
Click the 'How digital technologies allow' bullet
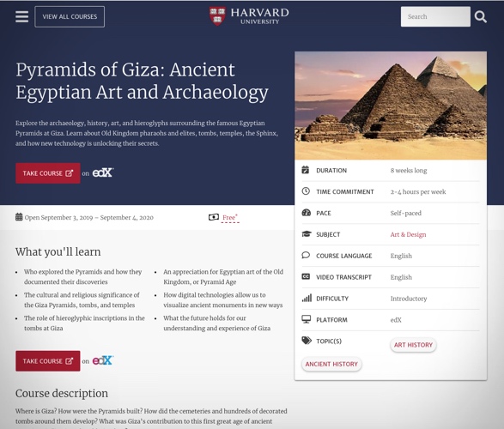(222, 300)
